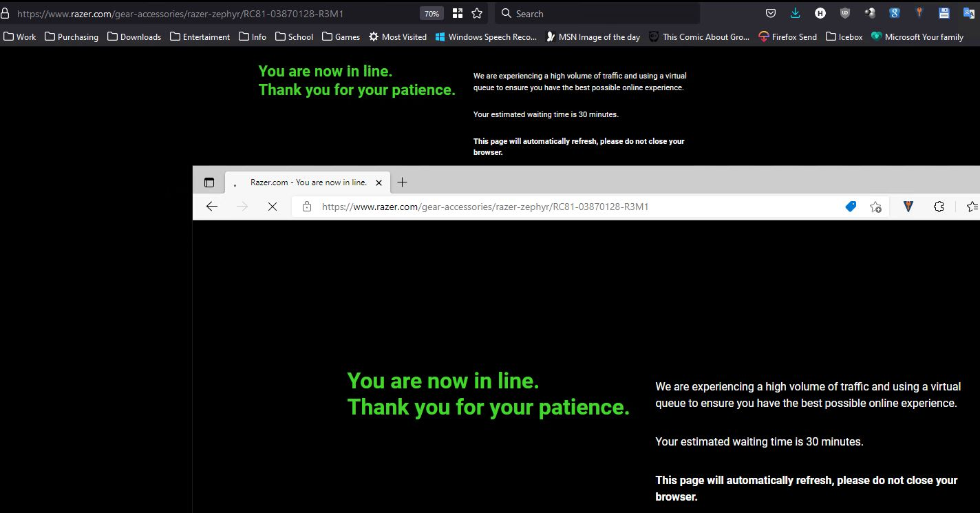This screenshot has width=980, height=513.
Task: Open the Entertaiment bookmarks folder
Action: click(200, 36)
